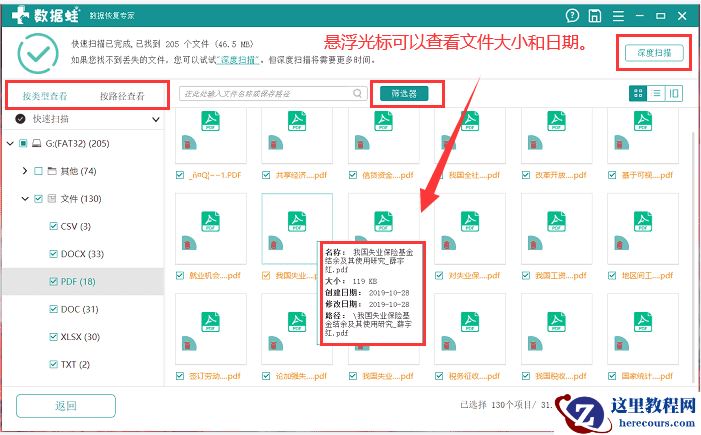
Task: Expand the 其他 (74) tree node arrow
Action: 25,171
